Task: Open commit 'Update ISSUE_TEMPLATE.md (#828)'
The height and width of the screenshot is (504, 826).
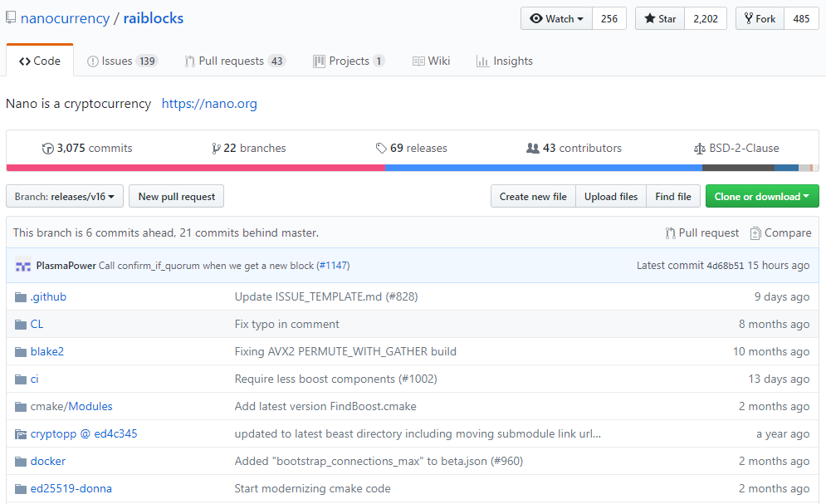Action: coord(326,297)
